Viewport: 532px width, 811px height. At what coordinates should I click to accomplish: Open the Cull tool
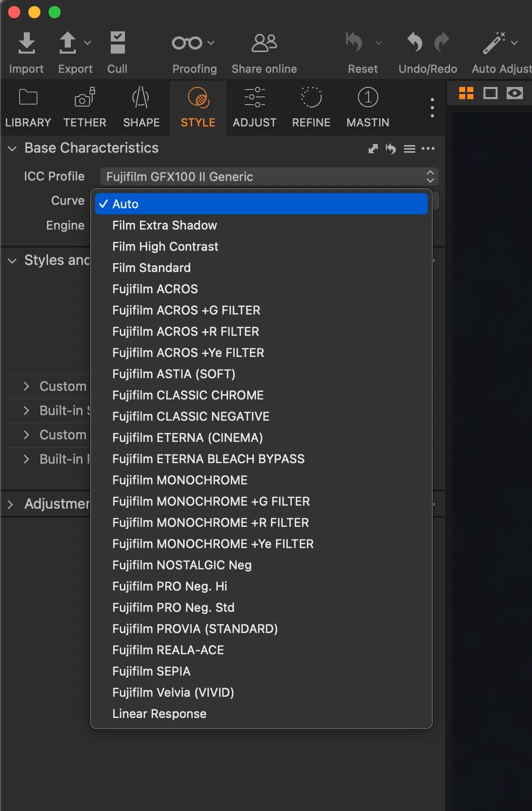(x=117, y=43)
